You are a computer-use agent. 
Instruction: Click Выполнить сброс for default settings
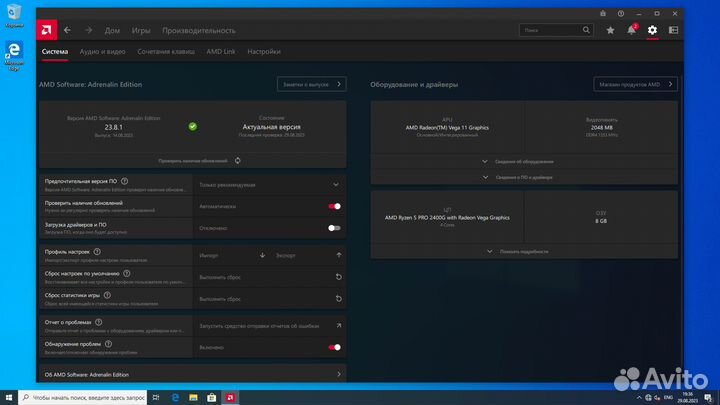(270, 277)
